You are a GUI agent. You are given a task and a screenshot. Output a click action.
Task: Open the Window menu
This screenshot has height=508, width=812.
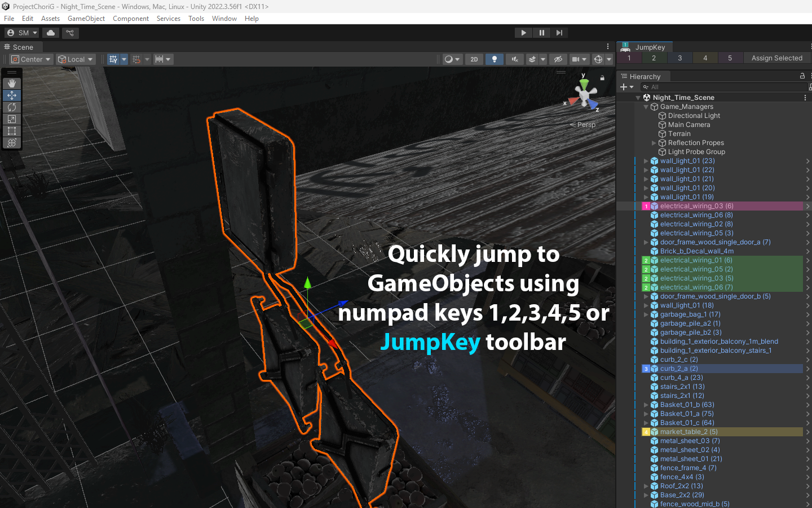(224, 19)
